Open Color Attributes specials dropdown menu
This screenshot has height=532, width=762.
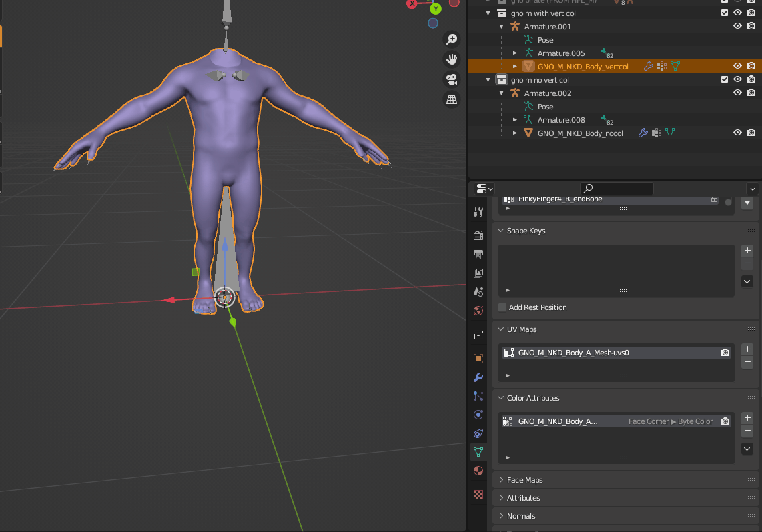point(747,449)
